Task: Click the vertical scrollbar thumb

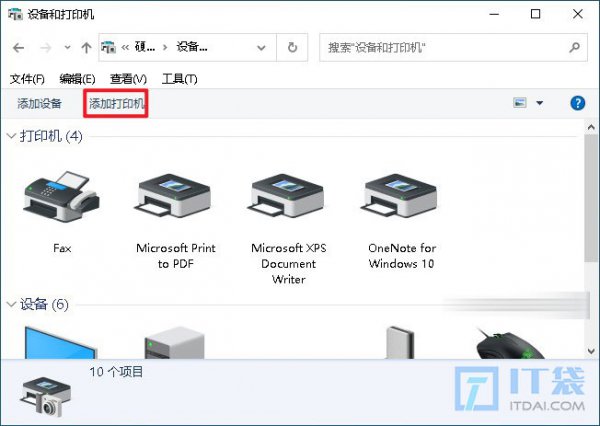Action: [591, 198]
